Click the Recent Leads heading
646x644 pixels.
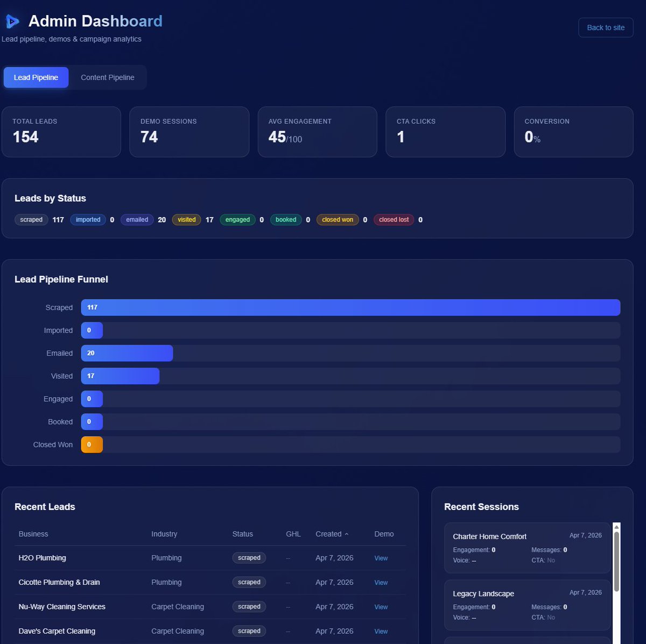click(45, 507)
